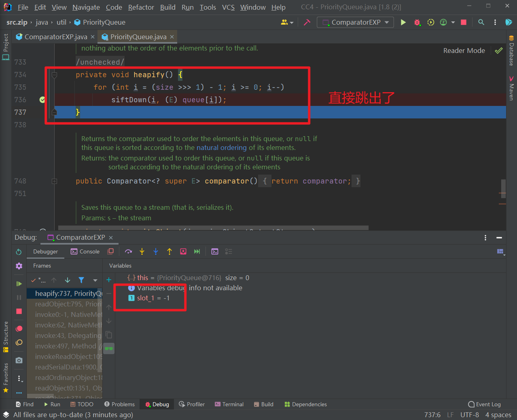
Task: Open the Event Log
Action: click(x=484, y=404)
